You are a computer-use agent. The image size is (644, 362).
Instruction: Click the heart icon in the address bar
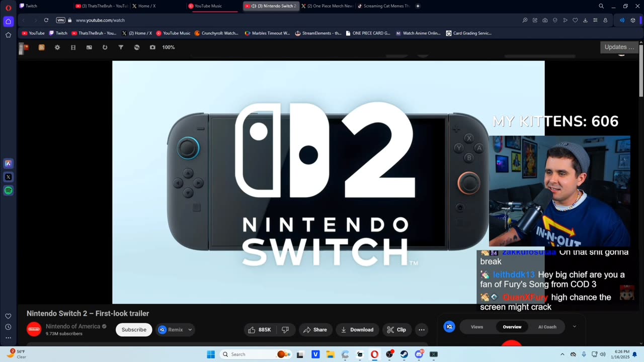point(575,20)
